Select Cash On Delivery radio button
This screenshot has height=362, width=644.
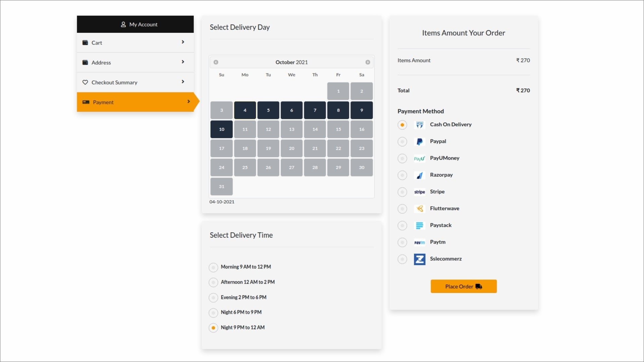pos(402,125)
